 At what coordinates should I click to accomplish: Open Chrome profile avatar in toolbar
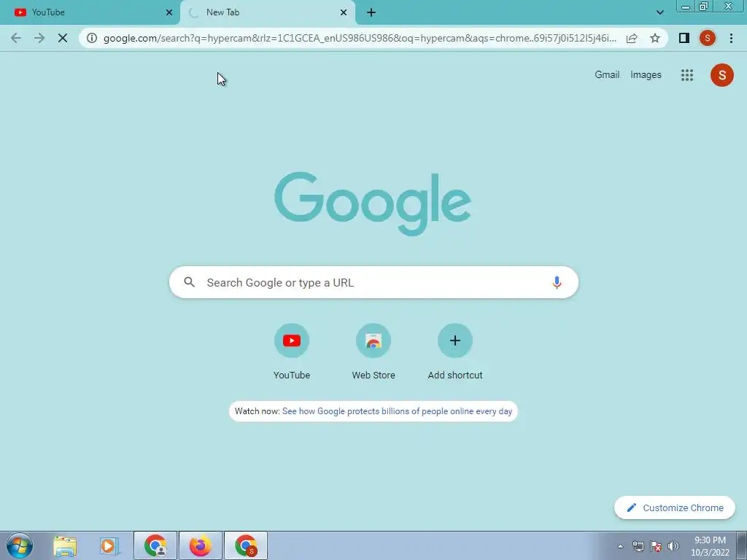coord(708,38)
